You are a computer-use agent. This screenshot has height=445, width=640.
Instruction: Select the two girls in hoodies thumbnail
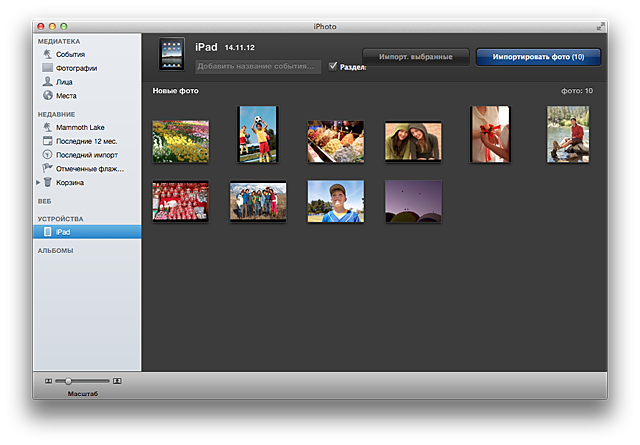tap(413, 141)
